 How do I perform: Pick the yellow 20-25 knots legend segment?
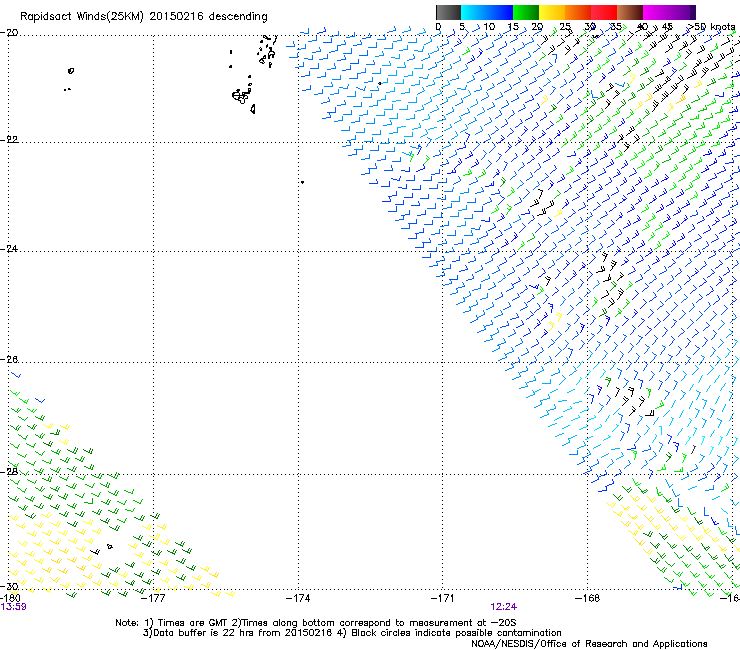point(552,12)
